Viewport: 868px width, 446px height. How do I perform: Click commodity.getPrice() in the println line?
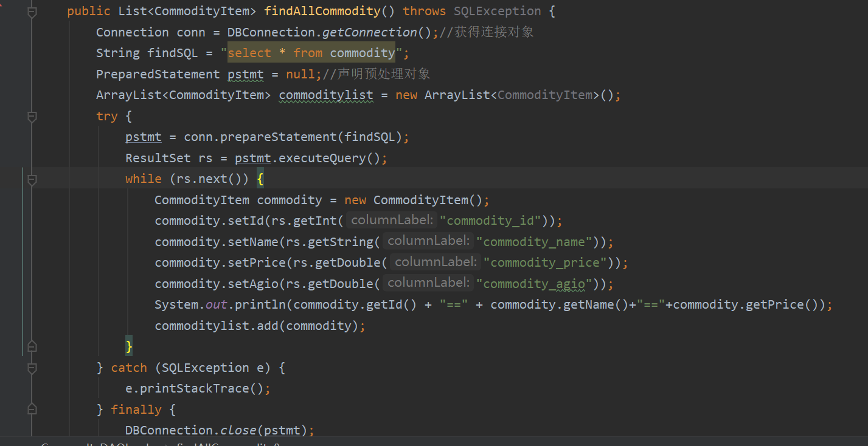[745, 304]
